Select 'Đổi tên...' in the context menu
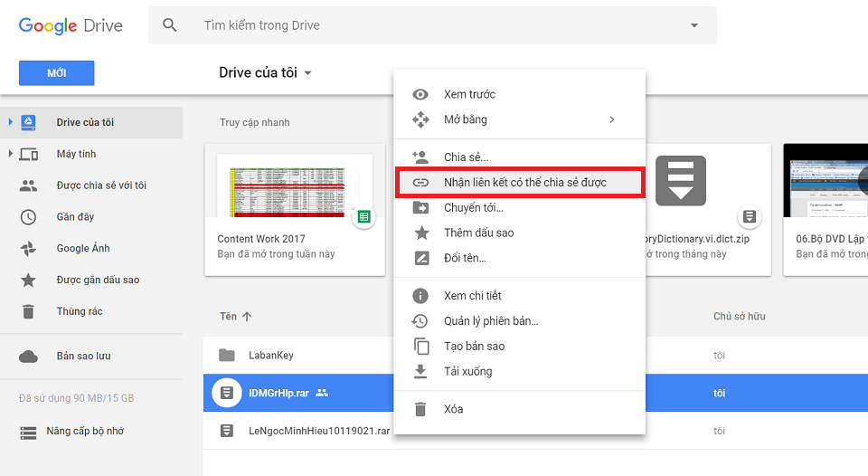868x476 pixels. pyautogui.click(x=520, y=258)
